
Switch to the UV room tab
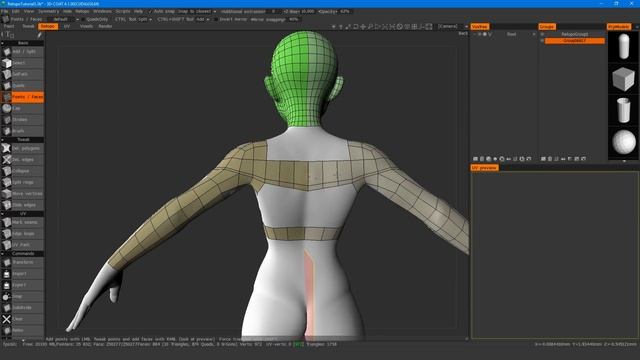pyautogui.click(x=67, y=27)
